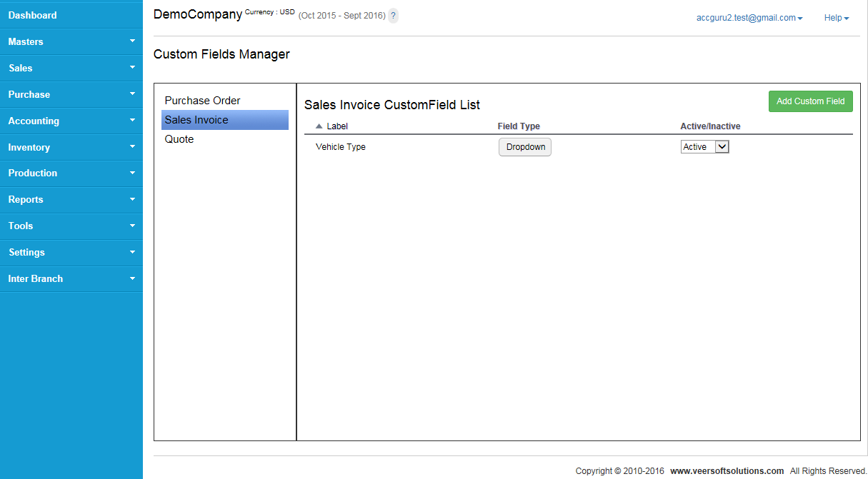
Task: Open the Help dropdown menu
Action: pyautogui.click(x=836, y=18)
